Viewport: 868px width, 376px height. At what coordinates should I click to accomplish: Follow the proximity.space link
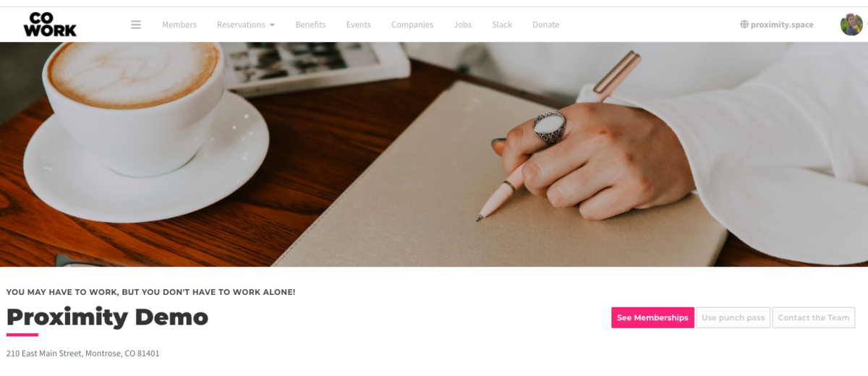[782, 25]
